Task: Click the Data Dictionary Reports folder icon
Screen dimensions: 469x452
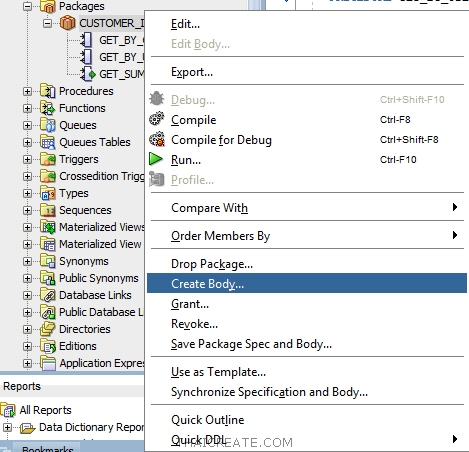Action: [28, 427]
